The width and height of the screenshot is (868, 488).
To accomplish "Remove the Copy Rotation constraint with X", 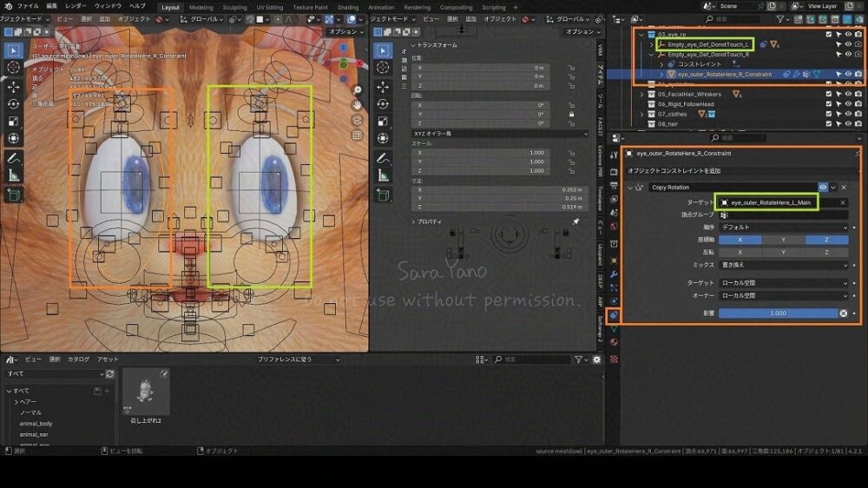I will 844,187.
